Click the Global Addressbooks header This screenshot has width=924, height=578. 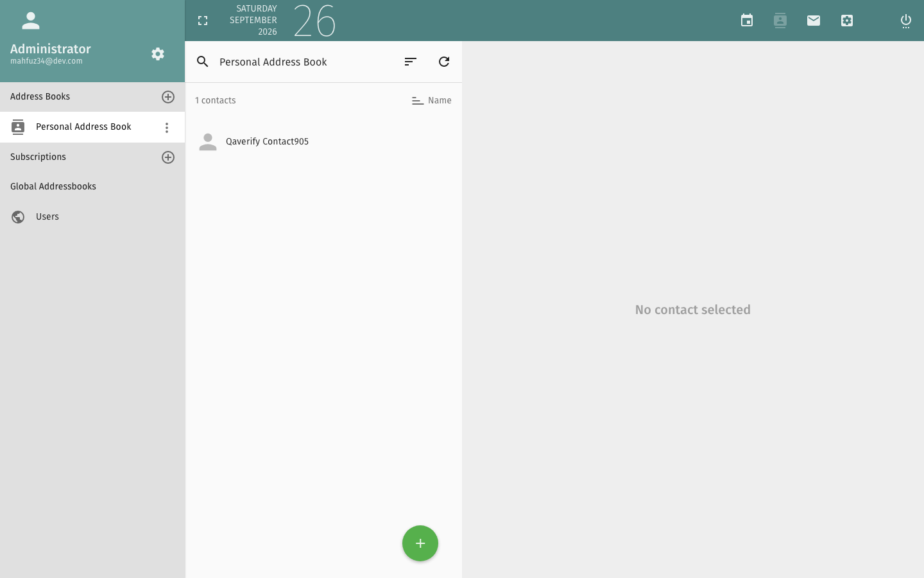pos(53,187)
